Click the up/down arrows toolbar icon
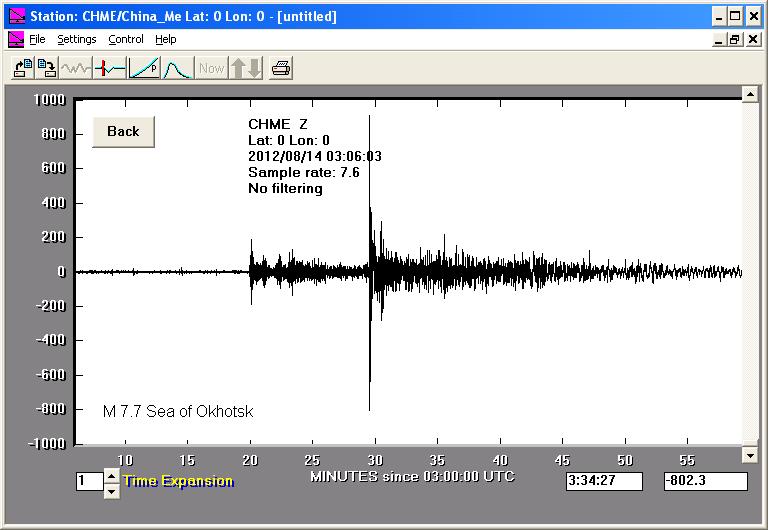The image size is (768, 530). (x=245, y=68)
